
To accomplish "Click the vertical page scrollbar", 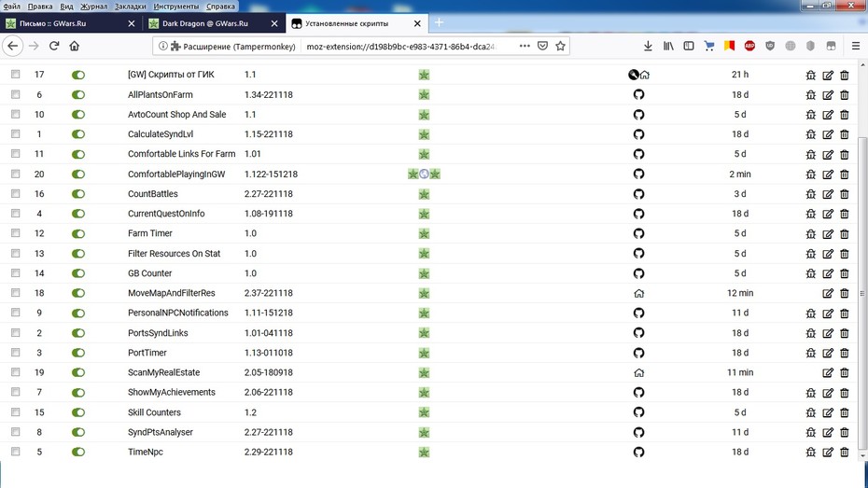I will click(x=862, y=293).
